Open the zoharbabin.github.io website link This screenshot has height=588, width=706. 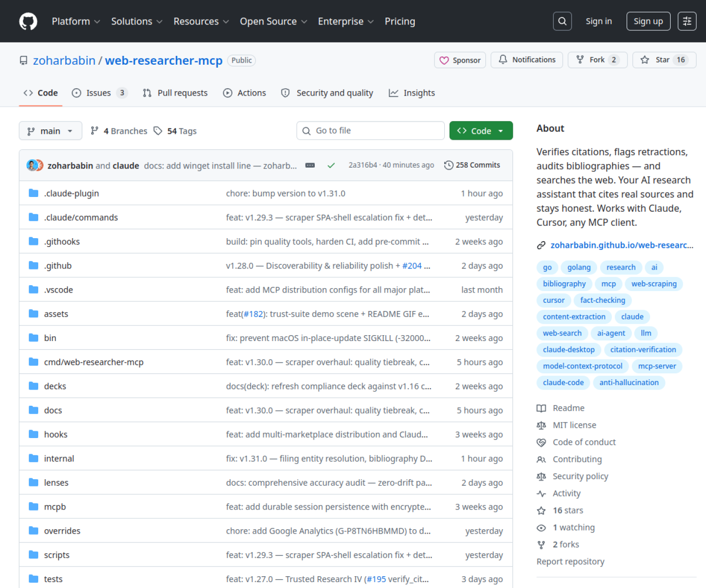622,245
